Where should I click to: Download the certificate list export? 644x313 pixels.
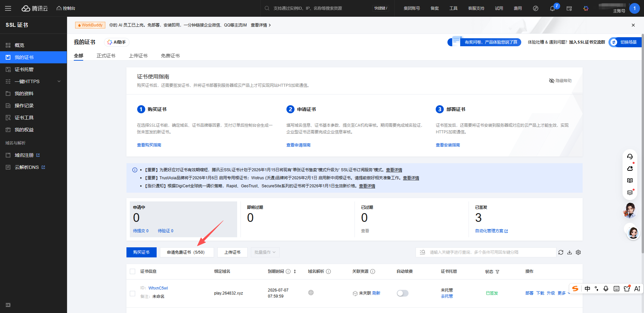[570, 252]
